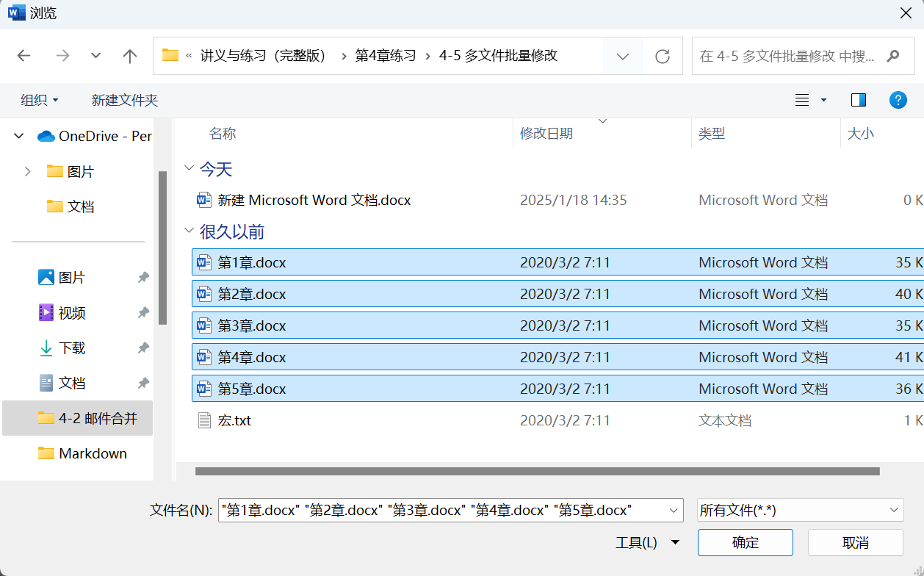The height and width of the screenshot is (576, 924).
Task: Toggle the preview pane
Action: click(859, 100)
